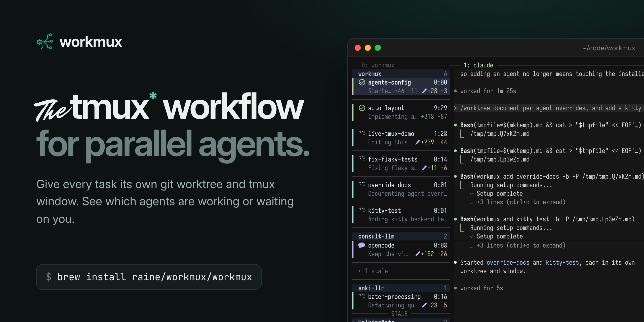Screen dimensions: 644x322
Task: Click the spinner icon beside fix-flaky-tests
Action: coord(361,158)
